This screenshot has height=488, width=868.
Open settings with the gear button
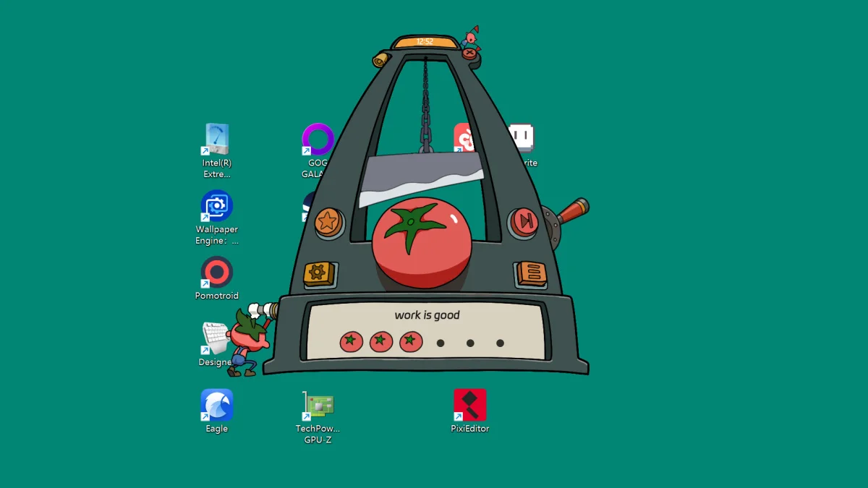coord(318,273)
